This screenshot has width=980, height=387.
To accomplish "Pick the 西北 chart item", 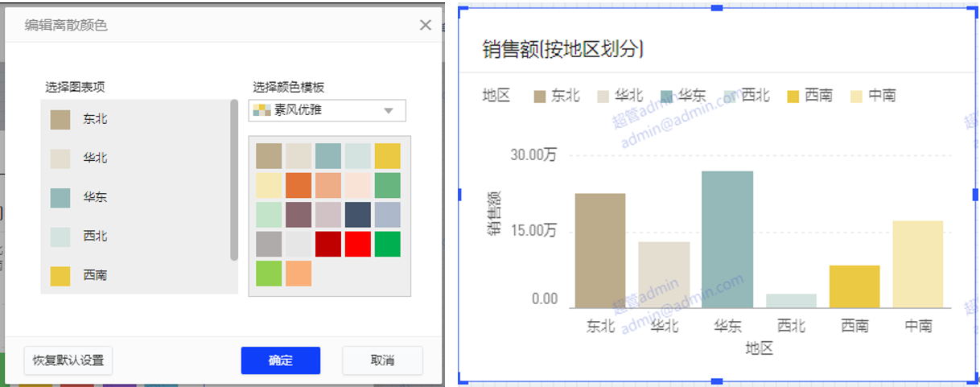I will tap(95, 237).
